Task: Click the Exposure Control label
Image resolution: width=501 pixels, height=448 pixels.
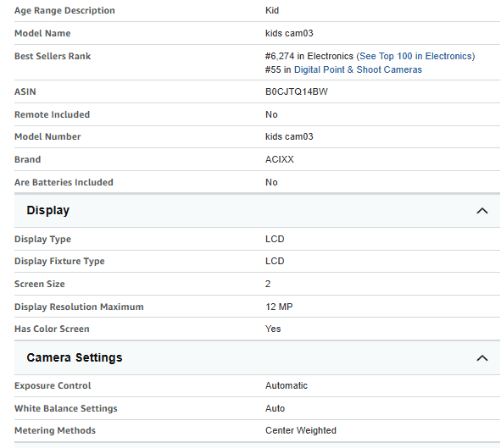Action: [53, 386]
